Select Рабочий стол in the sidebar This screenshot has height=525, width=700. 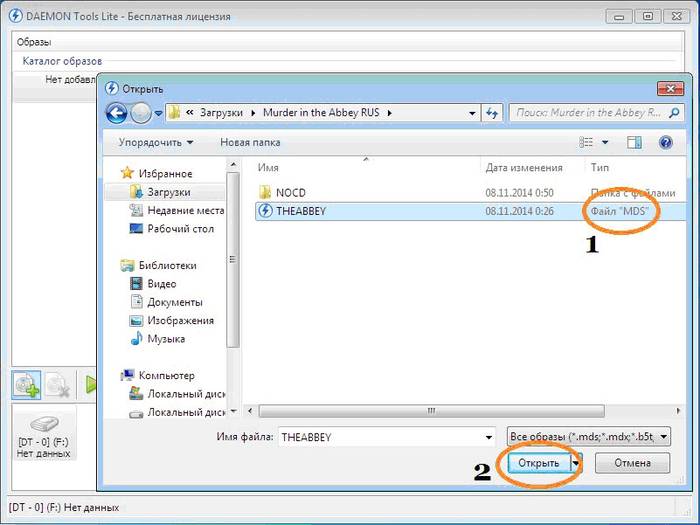181,229
